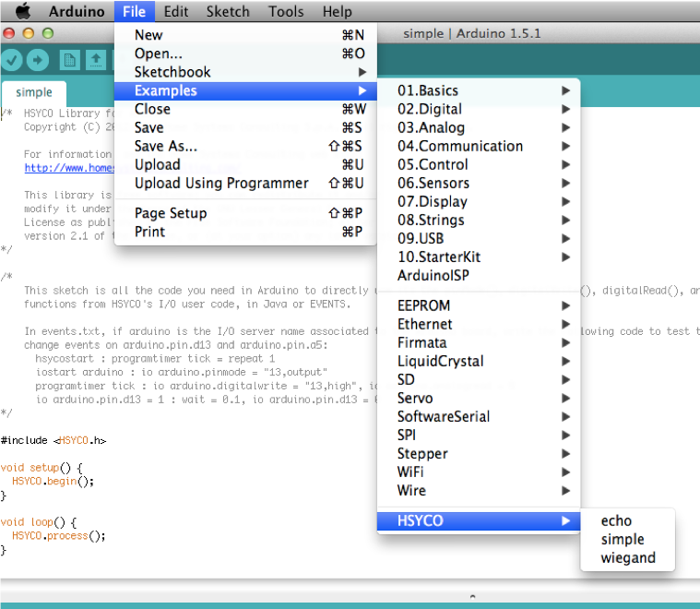The height and width of the screenshot is (609, 700).
Task: Expand the 01.Basics examples submenu
Action: [x=479, y=90]
